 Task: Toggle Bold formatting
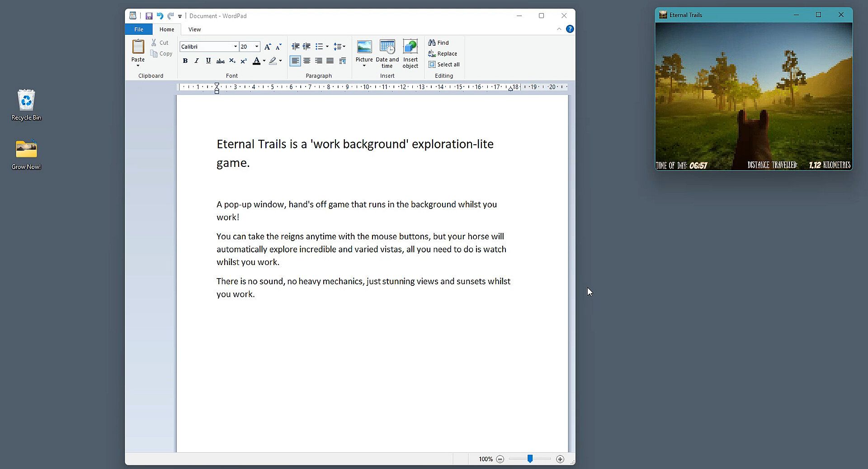pyautogui.click(x=185, y=61)
